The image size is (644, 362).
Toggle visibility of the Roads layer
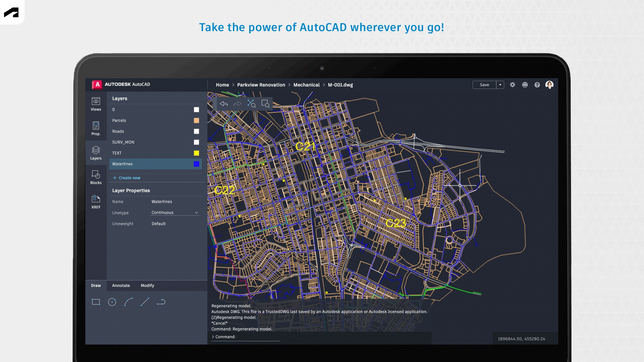[197, 131]
